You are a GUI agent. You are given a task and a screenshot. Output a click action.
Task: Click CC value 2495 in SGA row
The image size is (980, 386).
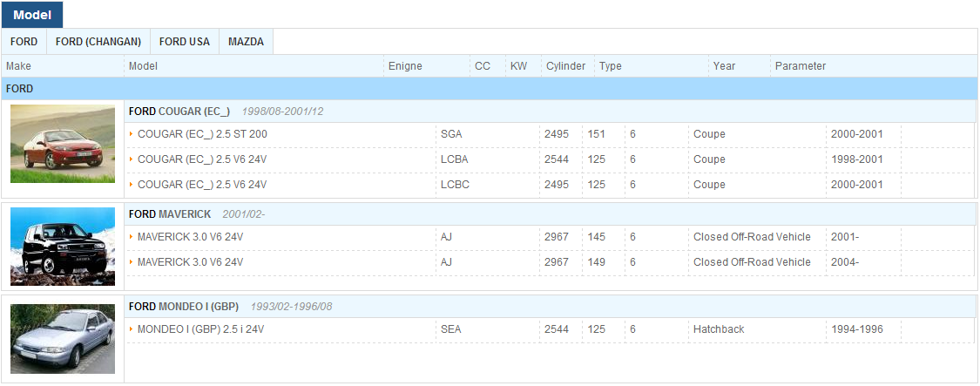point(557,134)
